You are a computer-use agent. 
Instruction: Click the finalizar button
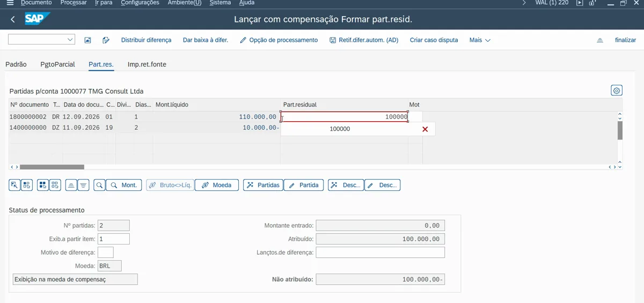pos(625,40)
